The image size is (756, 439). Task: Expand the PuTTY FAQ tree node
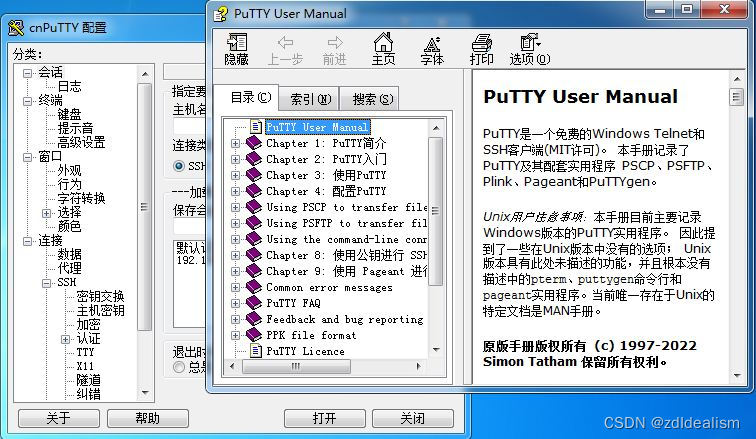click(235, 303)
